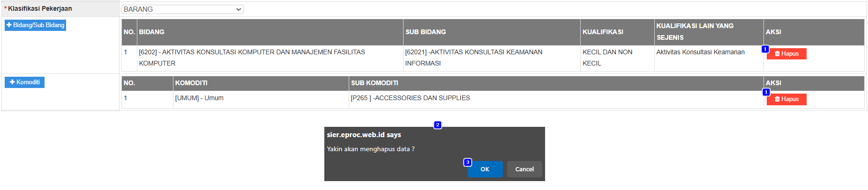868x190 pixels.
Task: Cancel the delete confirmation dialog
Action: point(524,169)
